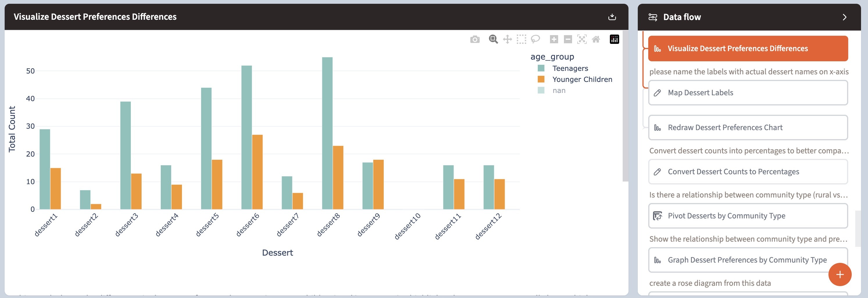Toggle Teenagers series in legend
The height and width of the screenshot is (298, 868).
point(570,68)
